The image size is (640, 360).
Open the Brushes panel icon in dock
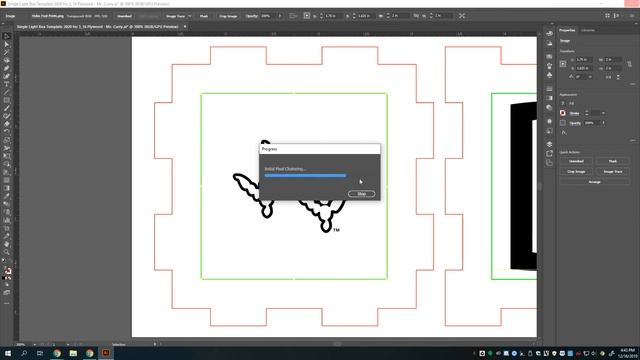[x=549, y=66]
